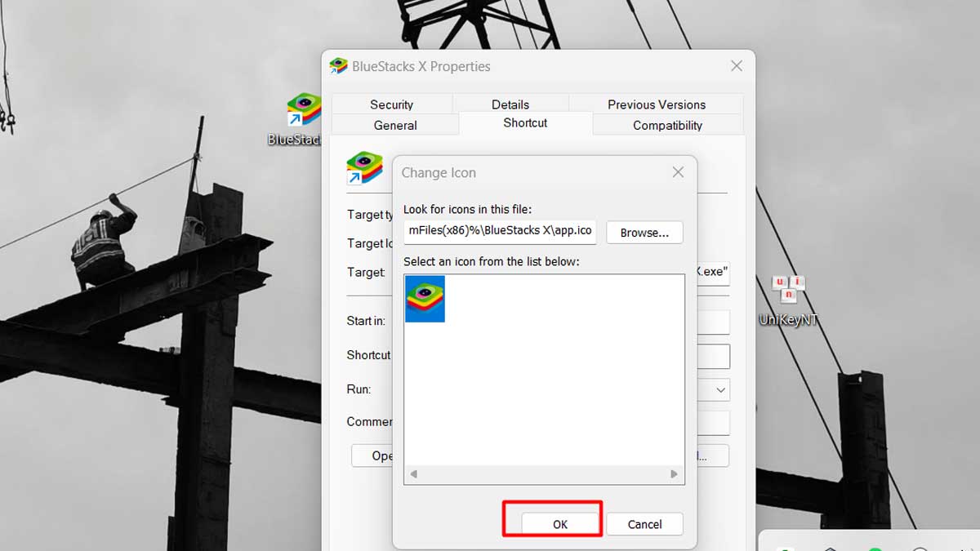
Task: Click the icon list left scroll arrow
Action: [413, 474]
